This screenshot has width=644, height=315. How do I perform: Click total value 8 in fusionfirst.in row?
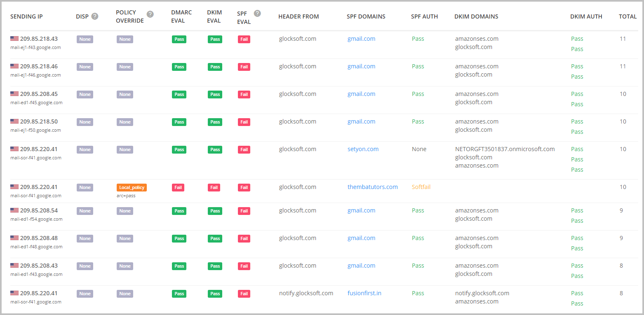coord(621,293)
